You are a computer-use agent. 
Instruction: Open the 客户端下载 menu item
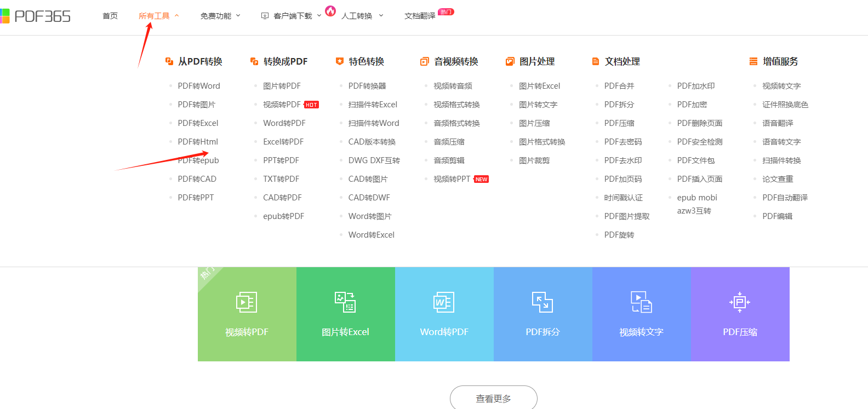coord(293,16)
